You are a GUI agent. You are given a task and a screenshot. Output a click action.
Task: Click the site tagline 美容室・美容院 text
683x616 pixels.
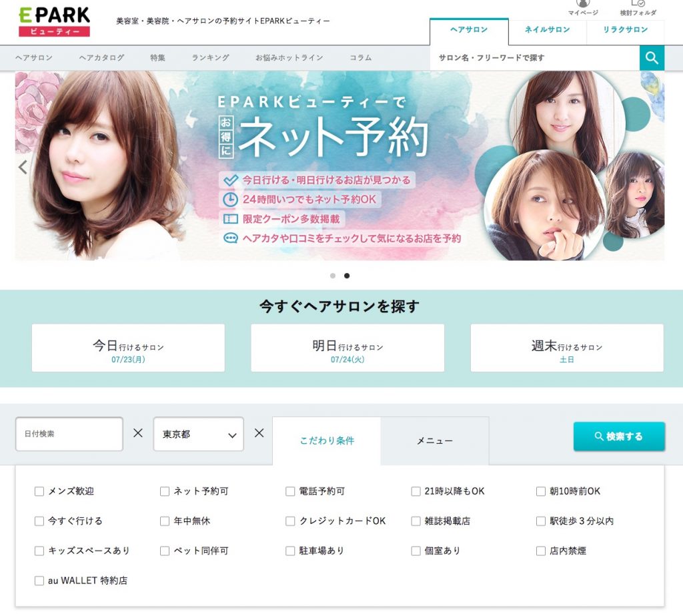pyautogui.click(x=223, y=21)
